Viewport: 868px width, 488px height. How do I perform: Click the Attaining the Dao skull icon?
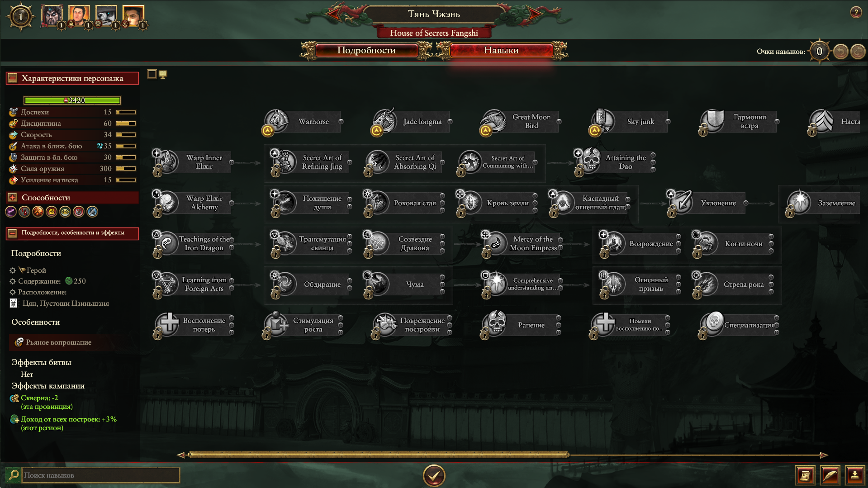[x=590, y=161]
